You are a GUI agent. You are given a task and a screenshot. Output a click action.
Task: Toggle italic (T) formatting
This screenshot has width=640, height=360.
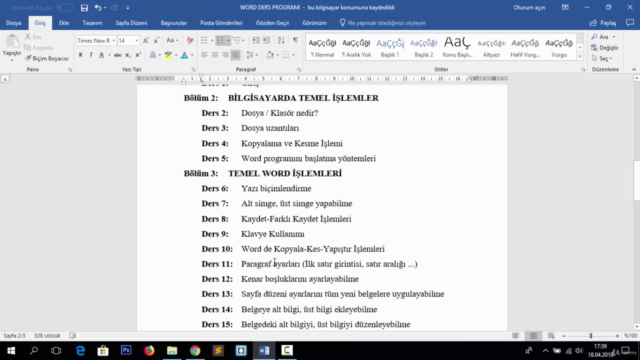[x=91, y=55]
